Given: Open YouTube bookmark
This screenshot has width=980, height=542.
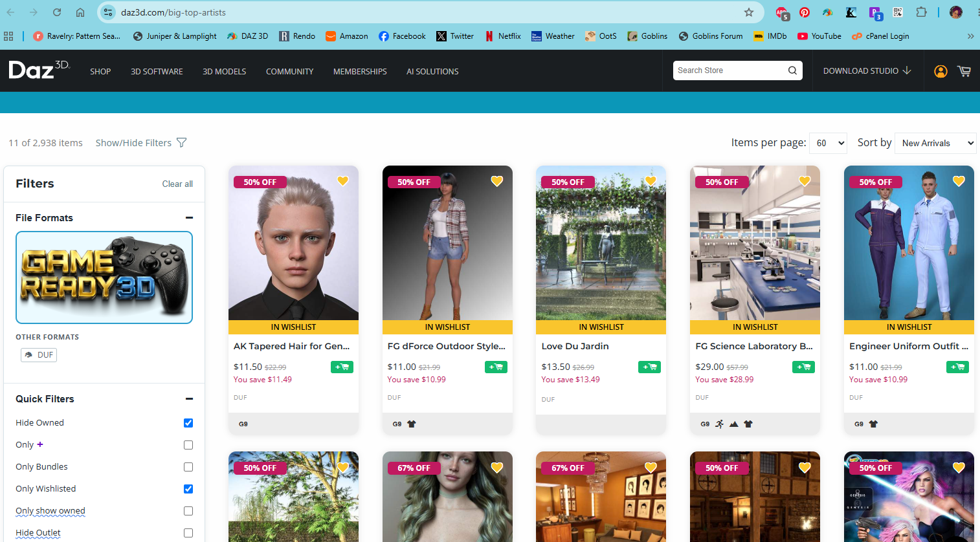Looking at the screenshot, I should click(819, 36).
